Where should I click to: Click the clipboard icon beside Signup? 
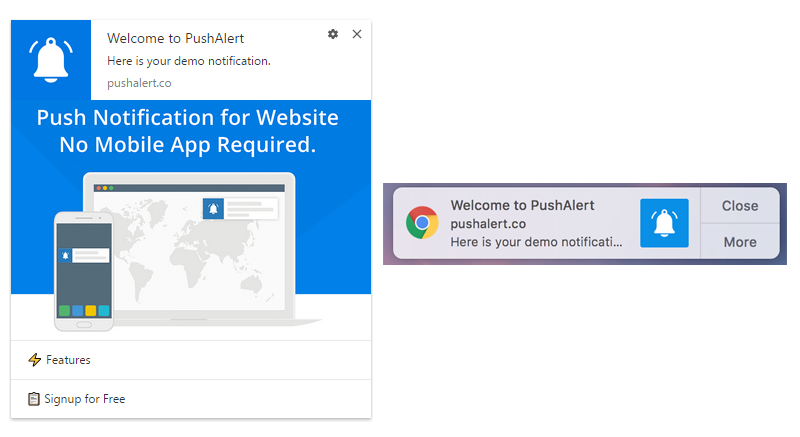[34, 399]
